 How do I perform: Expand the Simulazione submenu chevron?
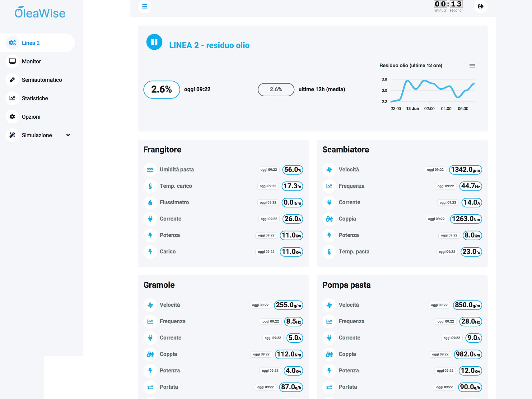[x=68, y=135]
